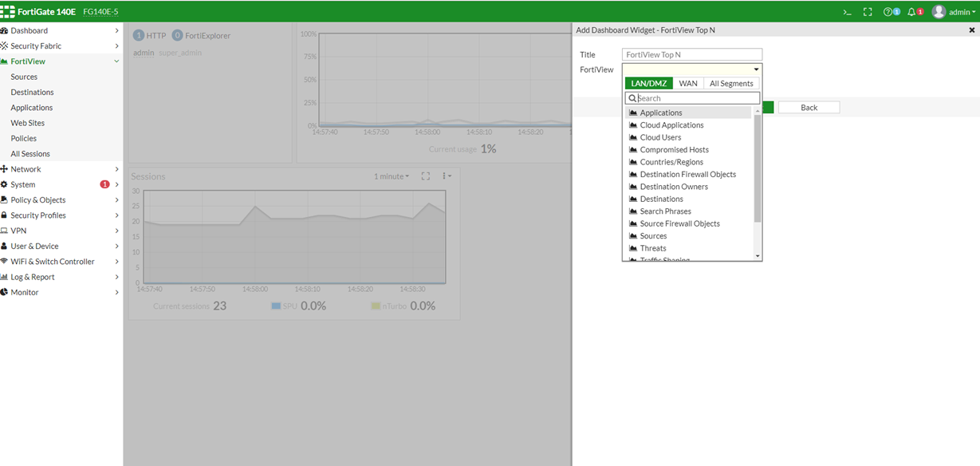Click the fullscreen icon in top bar
Viewport: 980px width, 466px height.
click(x=868, y=12)
